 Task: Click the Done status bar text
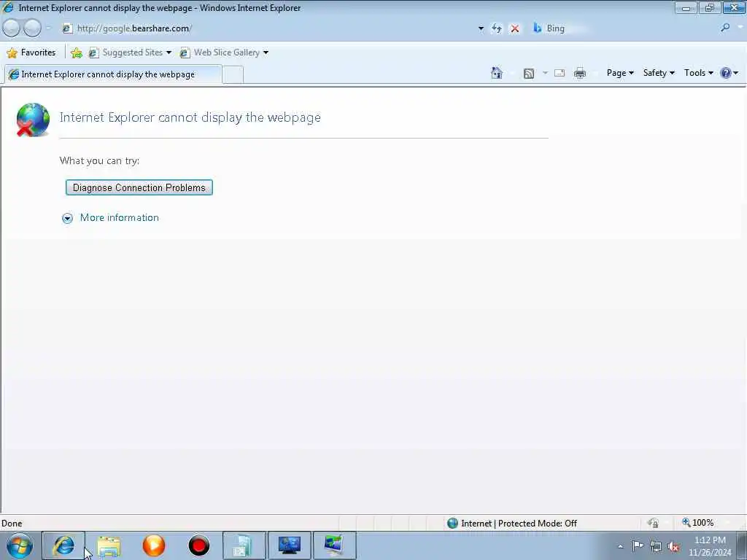coord(12,524)
